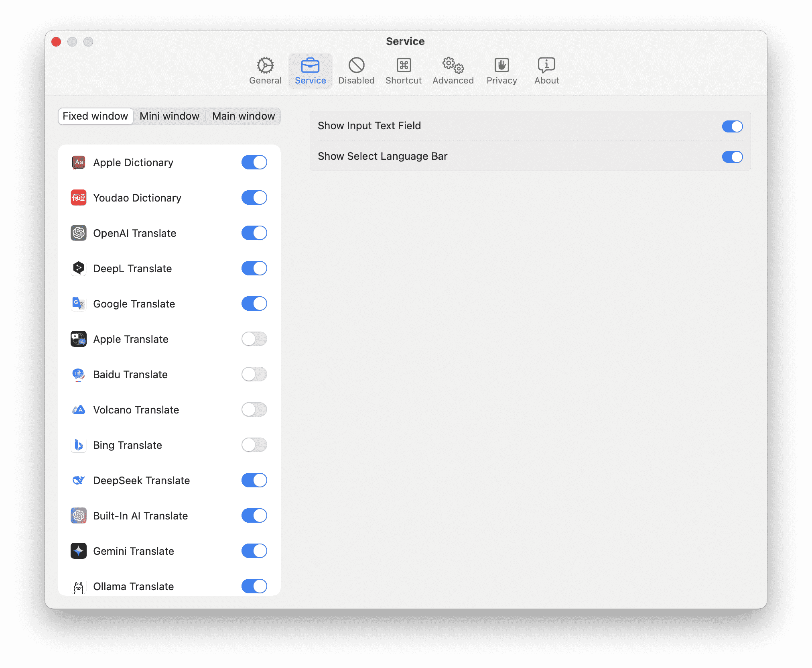Turn on Baidu Translate service
The image size is (812, 668).
click(x=254, y=374)
